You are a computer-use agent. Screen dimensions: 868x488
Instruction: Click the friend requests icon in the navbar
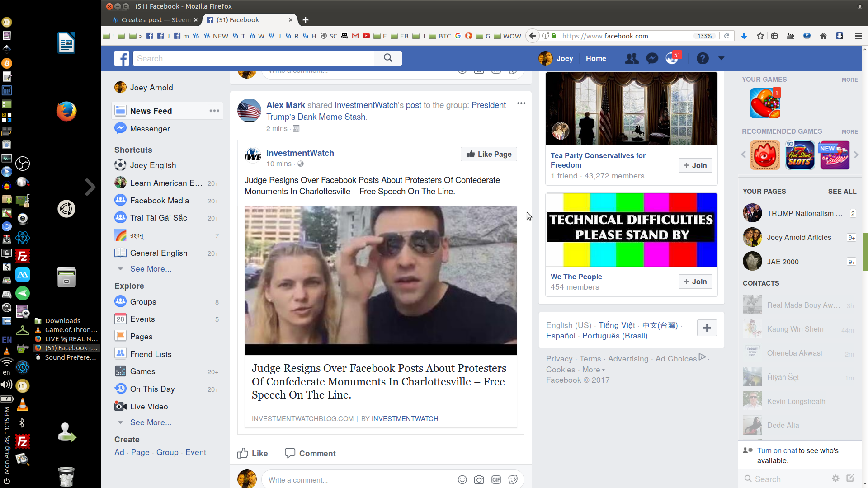point(632,58)
